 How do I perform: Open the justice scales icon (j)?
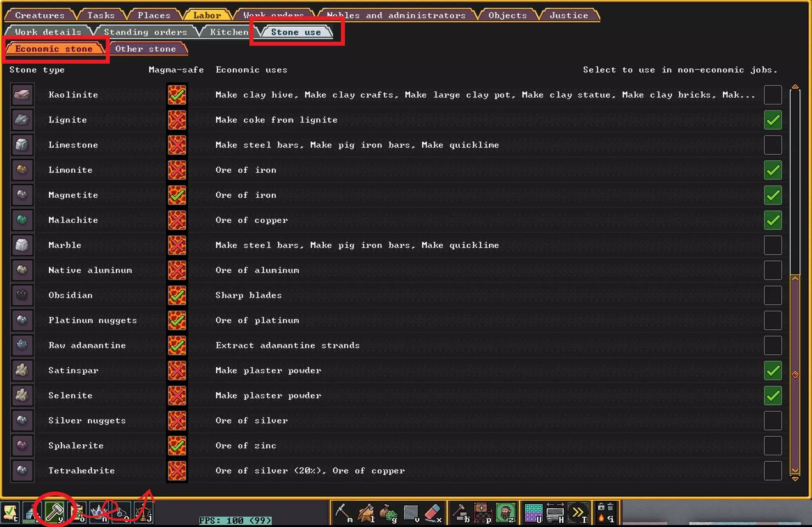point(144,513)
